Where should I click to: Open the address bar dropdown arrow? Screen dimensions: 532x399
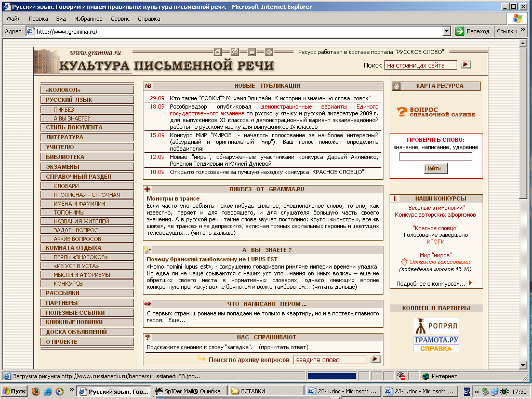click(447, 32)
